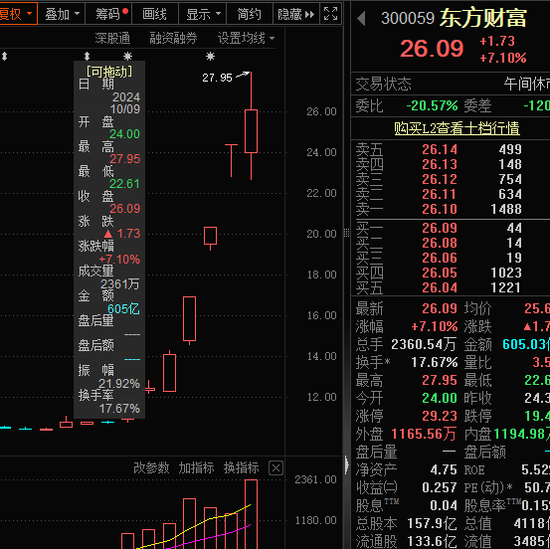Image resolution: width=550 pixels, height=549 pixels.
Task: Click the up-down arrow marker at chart's left edge
Action: pyautogui.click(x=5, y=56)
